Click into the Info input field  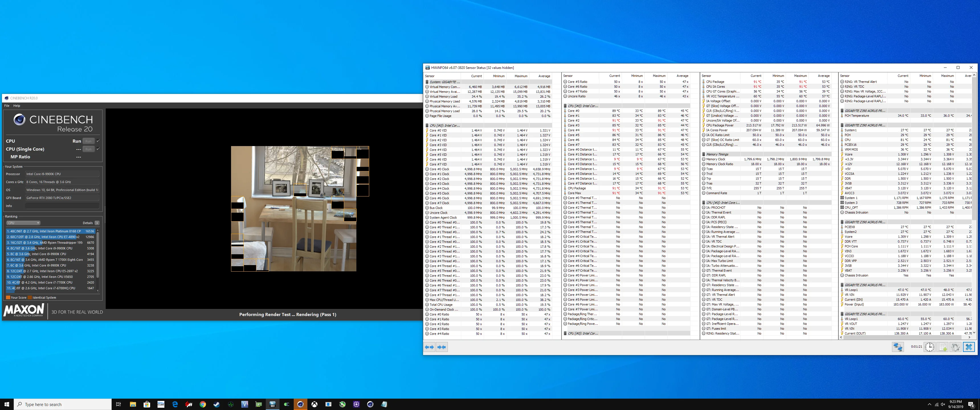(62, 206)
